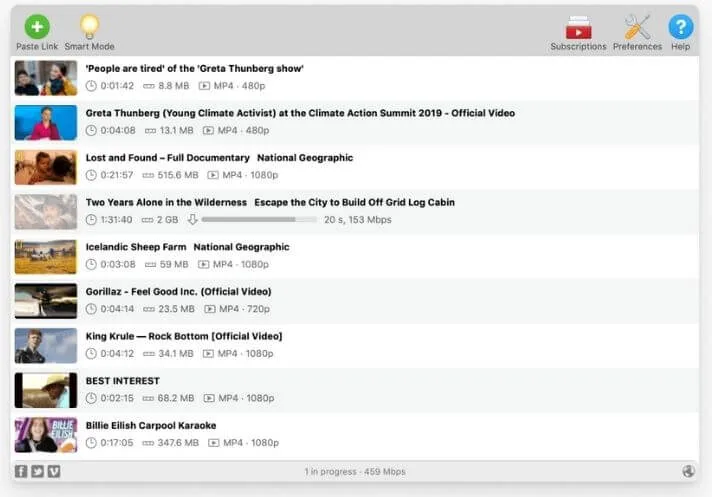This screenshot has height=497, width=712.
Task: Select the Lost and Found documentary thumbnail
Action: pos(46,167)
